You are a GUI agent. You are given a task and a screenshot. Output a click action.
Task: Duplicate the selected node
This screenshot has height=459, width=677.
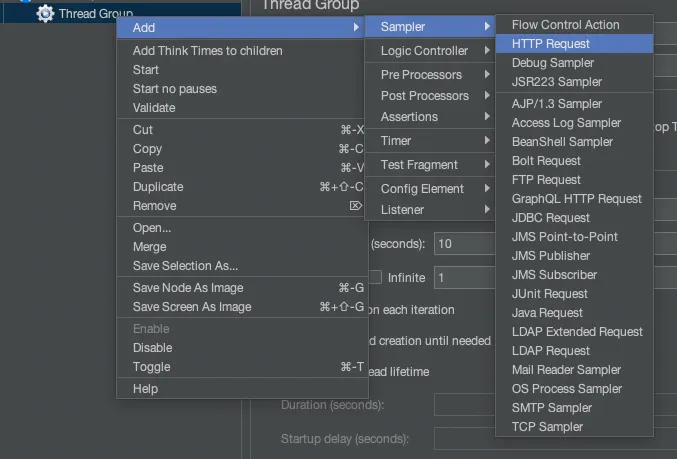pyautogui.click(x=158, y=187)
